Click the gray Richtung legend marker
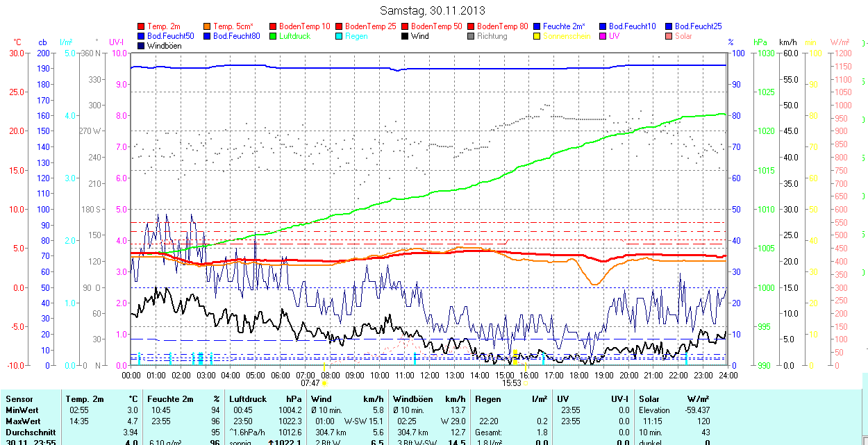The width and height of the screenshot is (868, 445). [471, 36]
